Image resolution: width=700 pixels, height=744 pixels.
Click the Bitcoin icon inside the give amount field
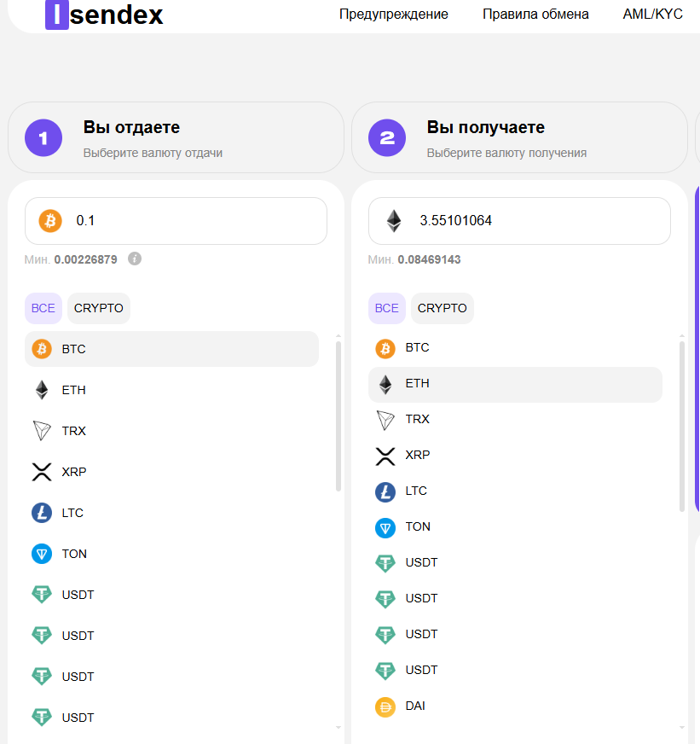(x=50, y=221)
